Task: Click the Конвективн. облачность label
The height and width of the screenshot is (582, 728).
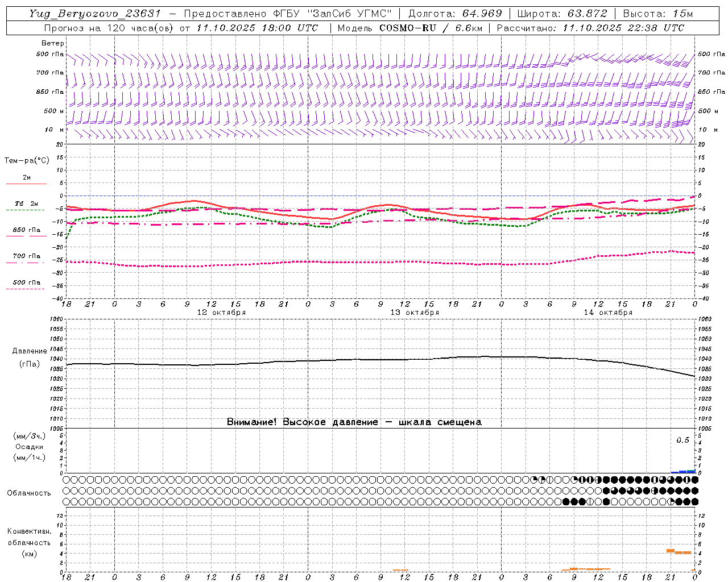Action: (29, 537)
